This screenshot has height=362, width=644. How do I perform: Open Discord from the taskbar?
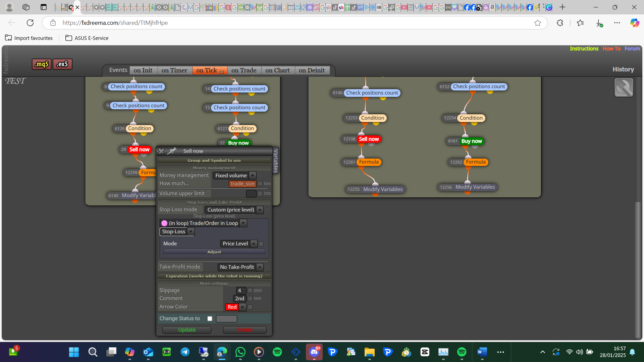[x=314, y=352]
